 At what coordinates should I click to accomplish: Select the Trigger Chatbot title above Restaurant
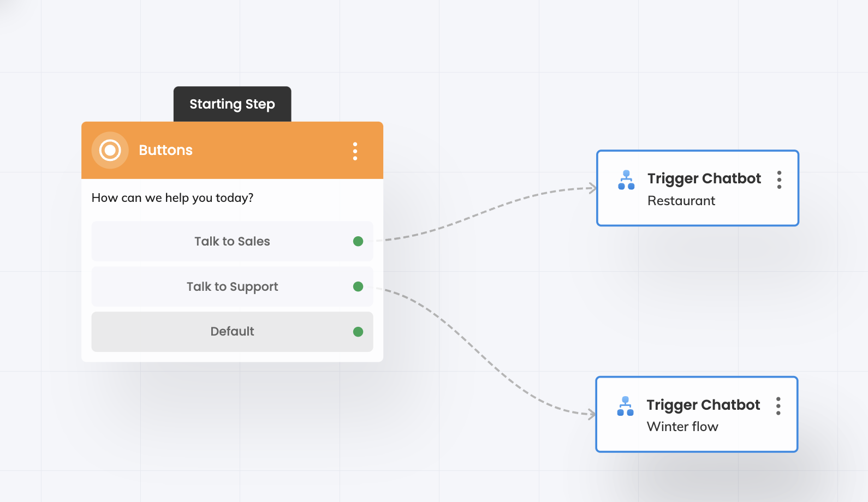click(x=704, y=178)
